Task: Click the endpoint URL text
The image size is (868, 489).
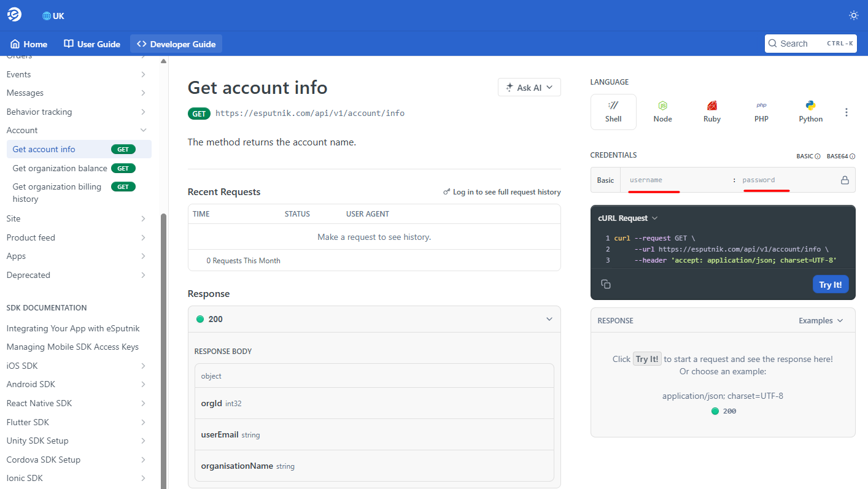Action: 310,113
